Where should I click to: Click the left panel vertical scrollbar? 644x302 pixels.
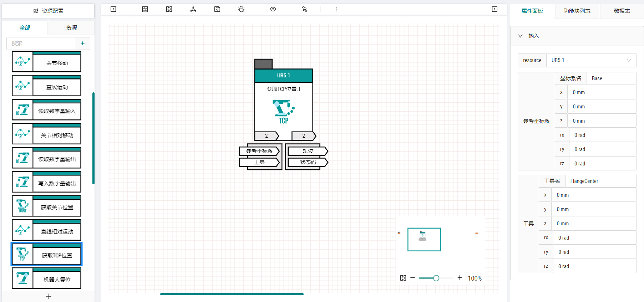coord(93,138)
